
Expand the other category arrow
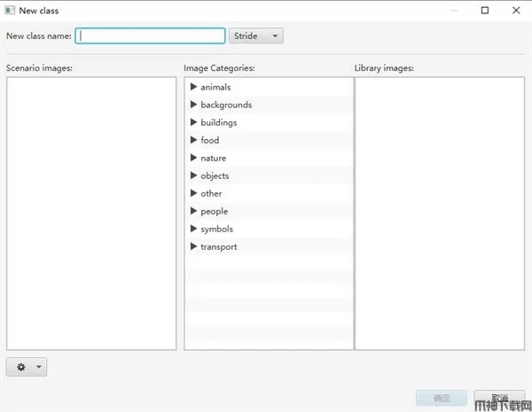pyautogui.click(x=193, y=193)
